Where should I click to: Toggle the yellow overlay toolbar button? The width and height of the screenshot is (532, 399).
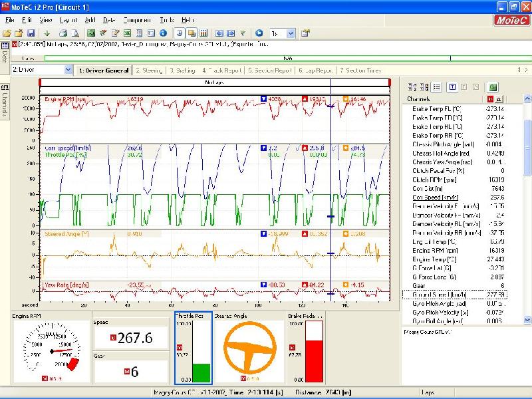coord(192,33)
